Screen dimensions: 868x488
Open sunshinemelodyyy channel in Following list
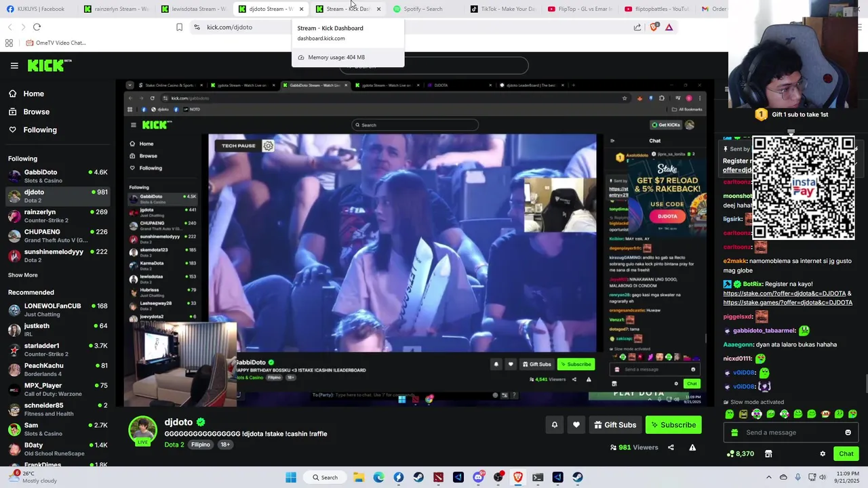click(x=58, y=256)
